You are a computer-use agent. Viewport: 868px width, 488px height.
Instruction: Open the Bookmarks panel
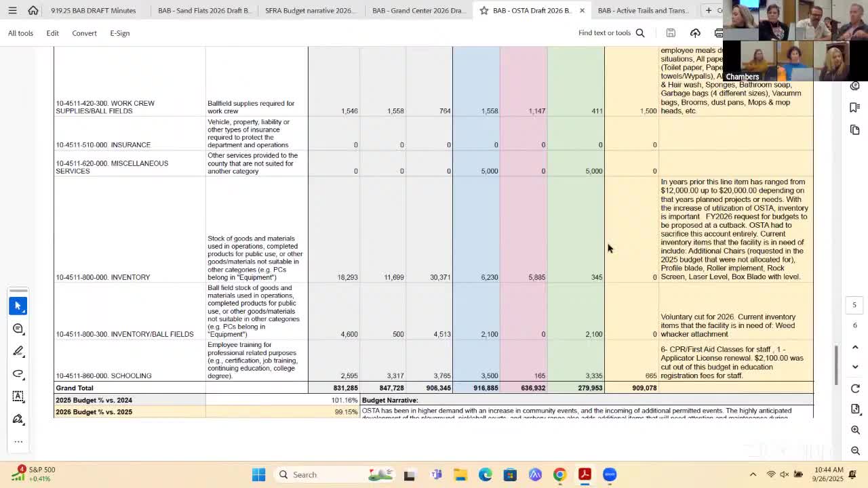tap(855, 106)
